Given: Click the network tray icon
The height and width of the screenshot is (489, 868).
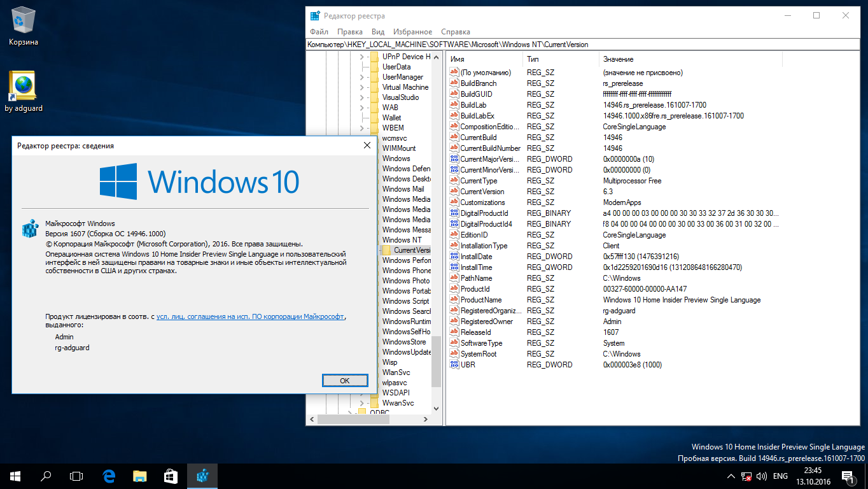Looking at the screenshot, I should click(746, 476).
